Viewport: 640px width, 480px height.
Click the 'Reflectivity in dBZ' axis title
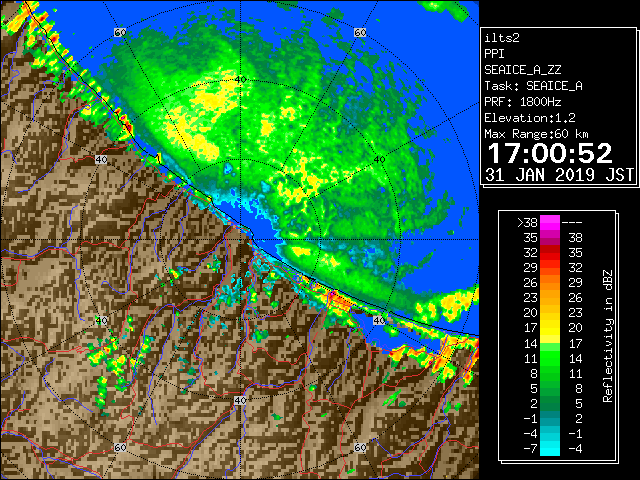pyautogui.click(x=608, y=336)
